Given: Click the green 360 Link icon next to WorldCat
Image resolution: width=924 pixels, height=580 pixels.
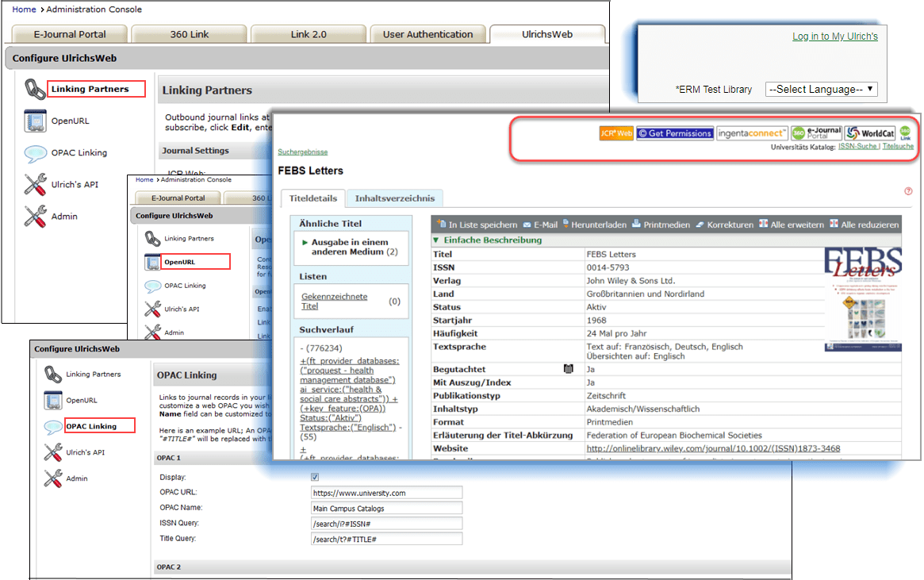Looking at the screenshot, I should pos(905,133).
